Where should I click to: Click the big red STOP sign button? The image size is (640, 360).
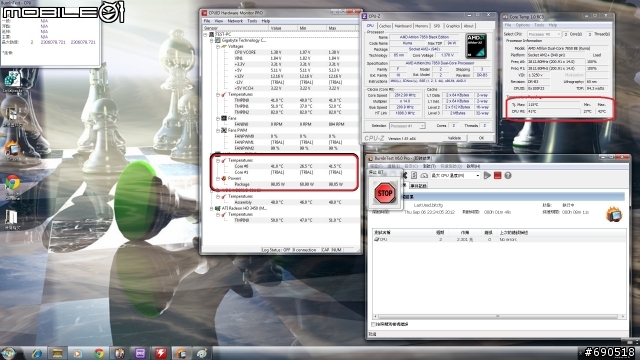click(384, 193)
